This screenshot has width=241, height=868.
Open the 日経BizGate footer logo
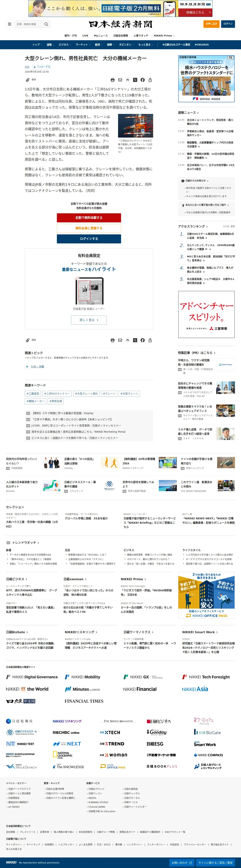[207, 732]
